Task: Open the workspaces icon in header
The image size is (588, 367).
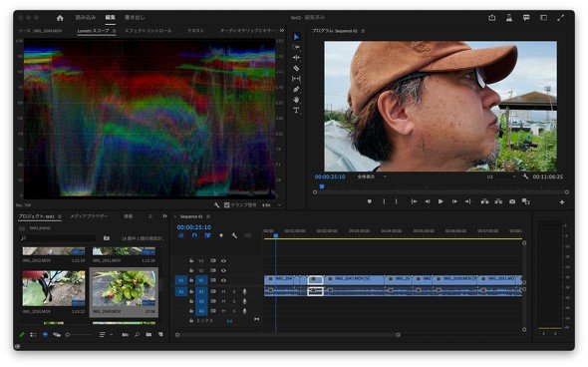Action: point(543,18)
